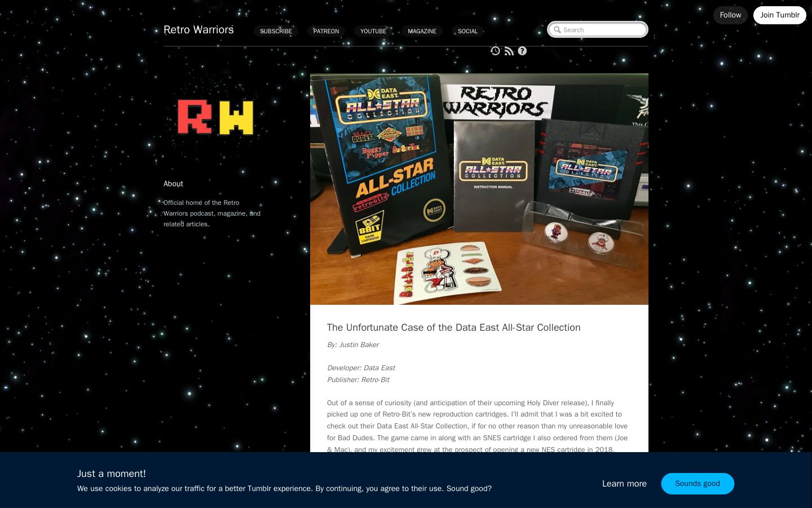Screen dimensions: 812x508
Task: Open the archive clock icon
Action: tap(495, 51)
